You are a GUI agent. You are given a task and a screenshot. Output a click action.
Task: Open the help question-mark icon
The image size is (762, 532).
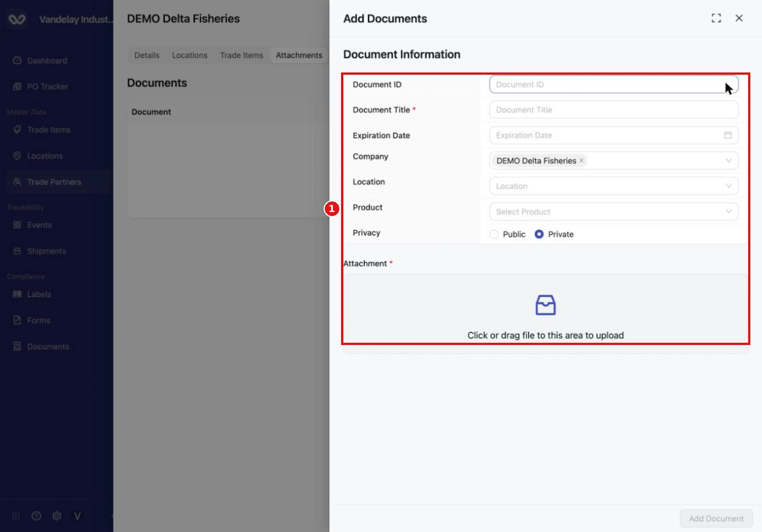tap(36, 516)
